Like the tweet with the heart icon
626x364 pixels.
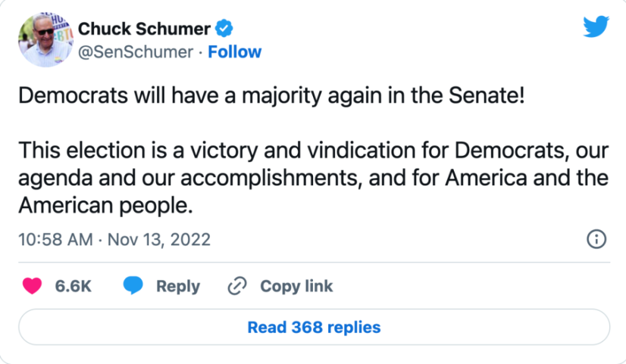32,286
